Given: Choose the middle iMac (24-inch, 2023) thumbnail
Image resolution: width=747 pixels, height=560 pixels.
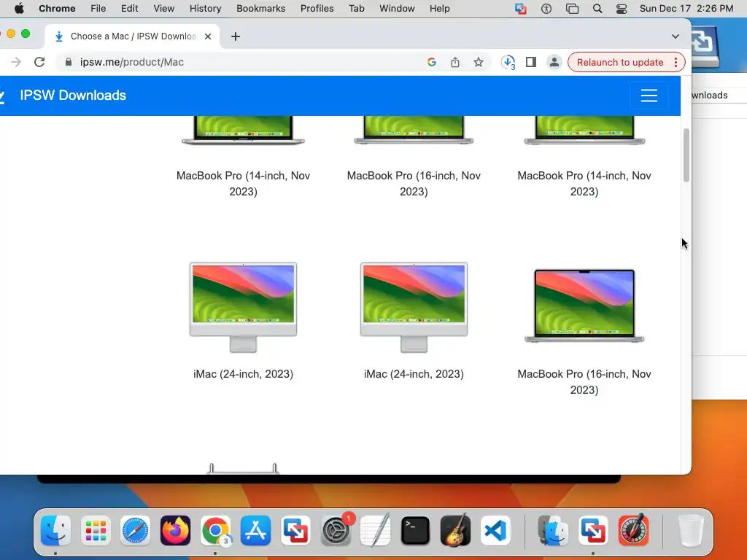Looking at the screenshot, I should [414, 307].
